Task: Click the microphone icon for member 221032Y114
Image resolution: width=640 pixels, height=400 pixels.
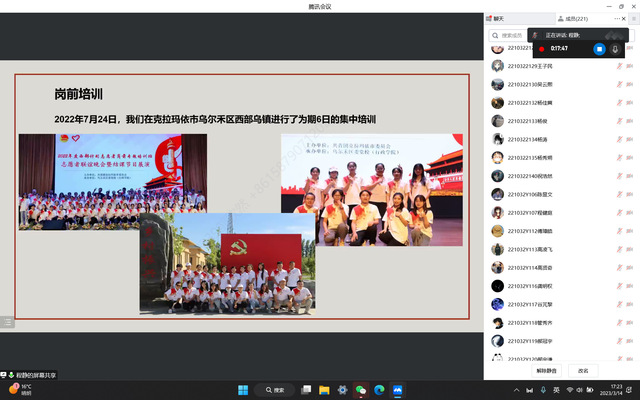Action: (x=619, y=268)
